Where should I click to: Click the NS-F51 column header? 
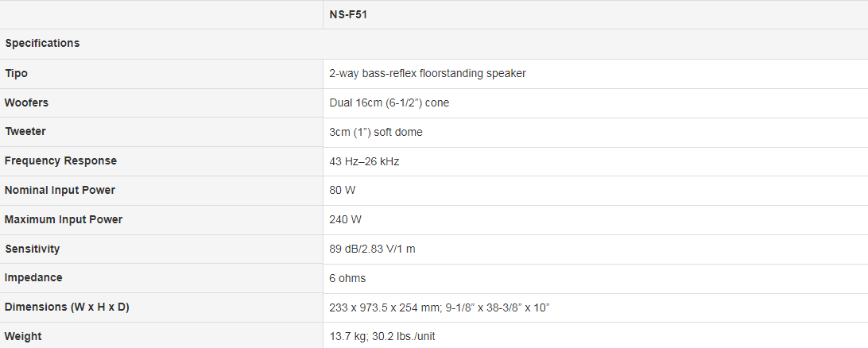click(348, 15)
